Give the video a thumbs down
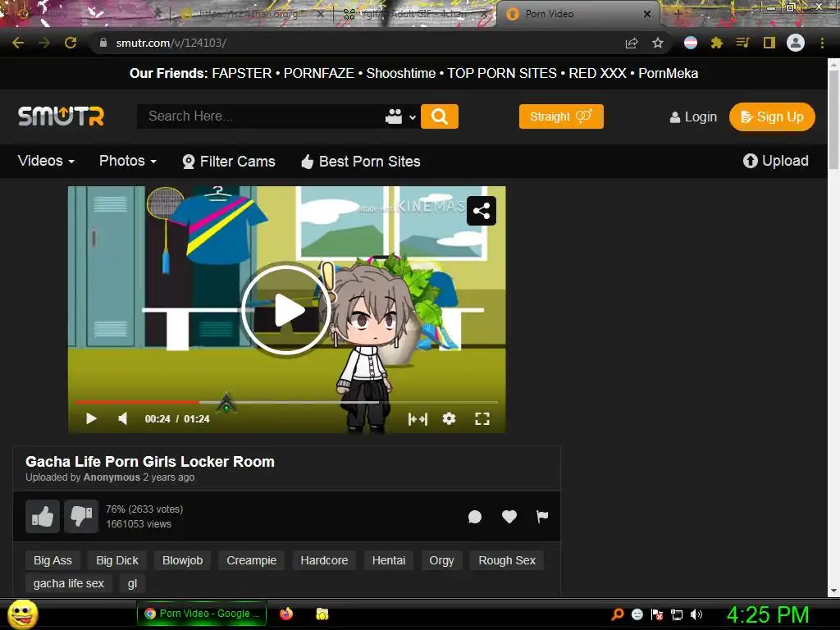840x630 pixels. pos(81,517)
